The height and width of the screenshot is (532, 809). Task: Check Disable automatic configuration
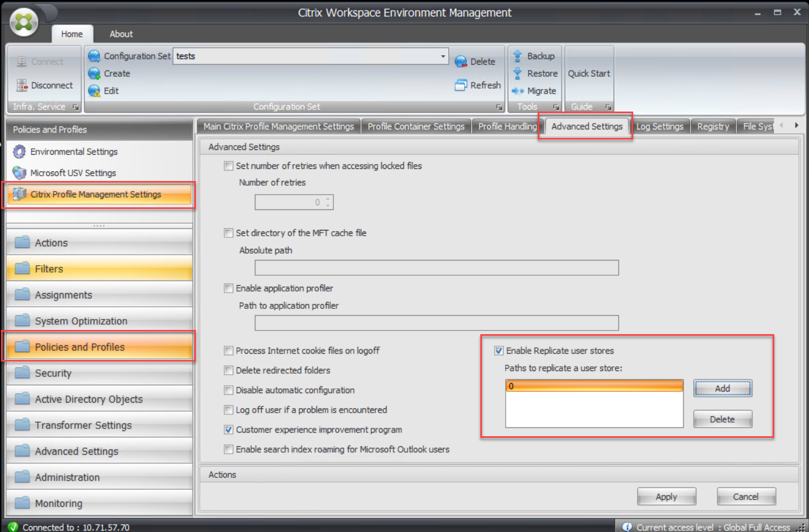click(229, 390)
